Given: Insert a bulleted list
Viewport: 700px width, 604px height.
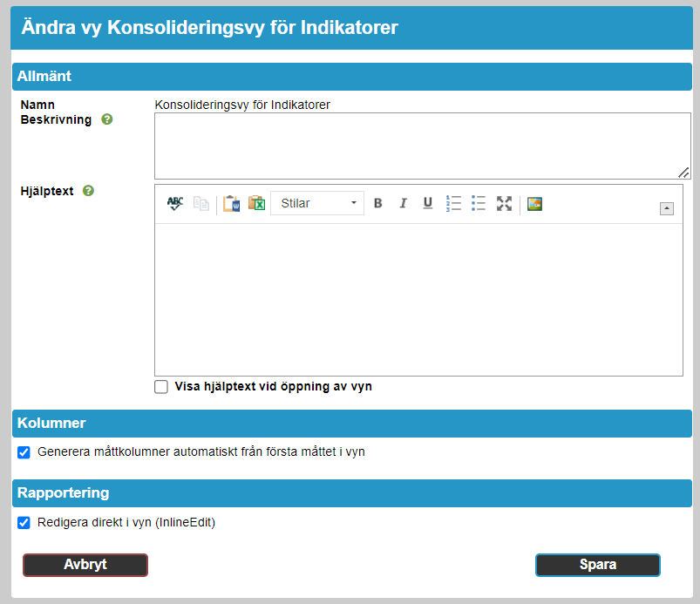Looking at the screenshot, I should (479, 203).
